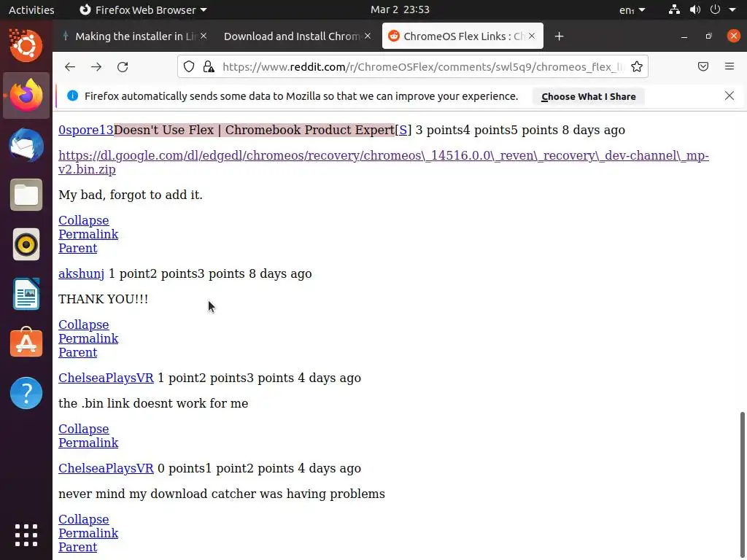
Task: Close the Making the installer tab
Action: pyautogui.click(x=204, y=36)
